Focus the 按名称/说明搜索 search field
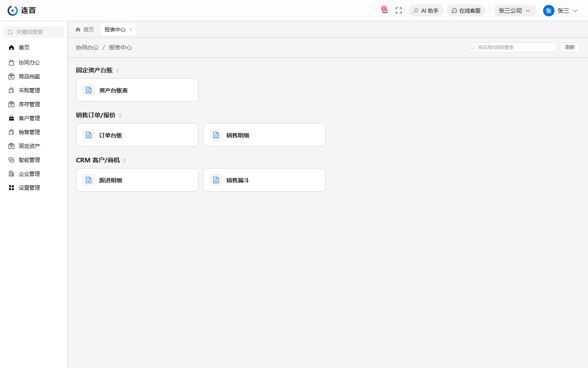This screenshot has height=368, width=588. point(512,47)
